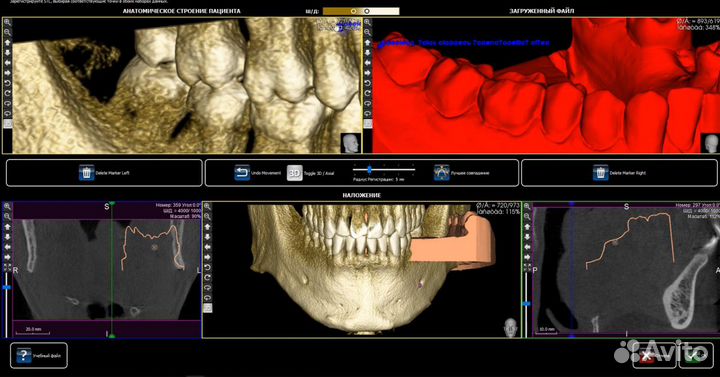Pan left arrow in coronal slice view
The height and width of the screenshot is (377, 720).
7,247
